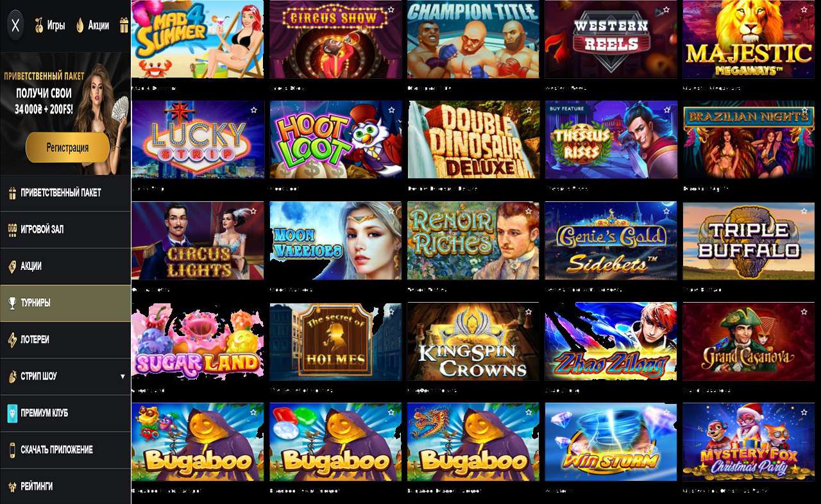
Task: Toggle favorite star on Western Reels
Action: click(x=667, y=10)
